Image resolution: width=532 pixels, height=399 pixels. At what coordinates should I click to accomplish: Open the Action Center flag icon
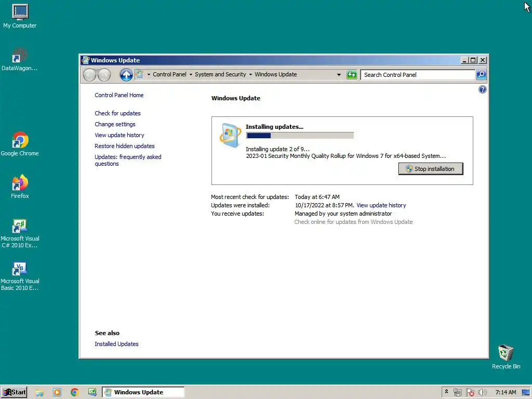pos(470,392)
